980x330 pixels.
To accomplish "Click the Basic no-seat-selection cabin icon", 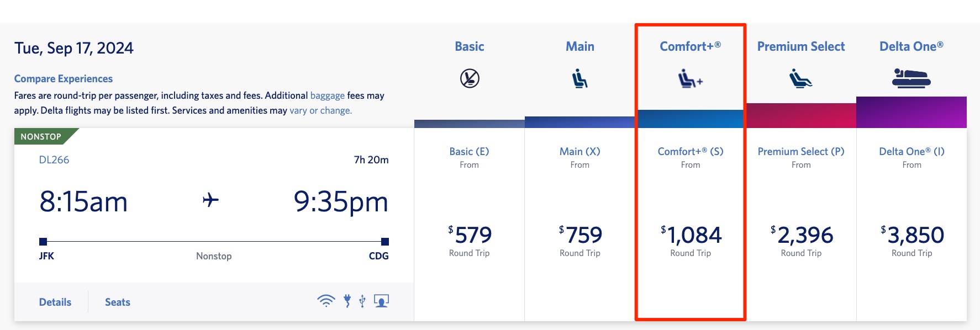I will [468, 78].
